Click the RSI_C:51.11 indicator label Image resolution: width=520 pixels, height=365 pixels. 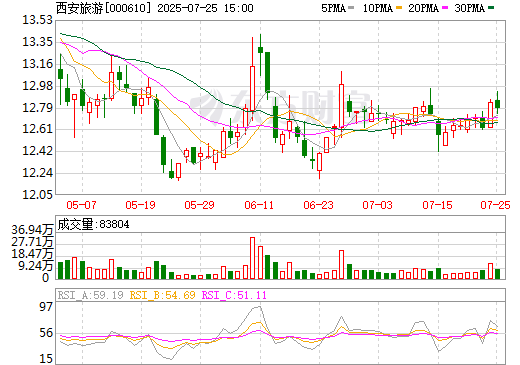point(234,295)
